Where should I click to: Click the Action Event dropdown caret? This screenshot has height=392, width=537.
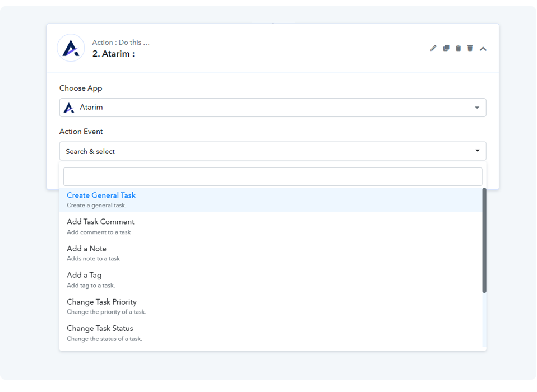point(478,151)
